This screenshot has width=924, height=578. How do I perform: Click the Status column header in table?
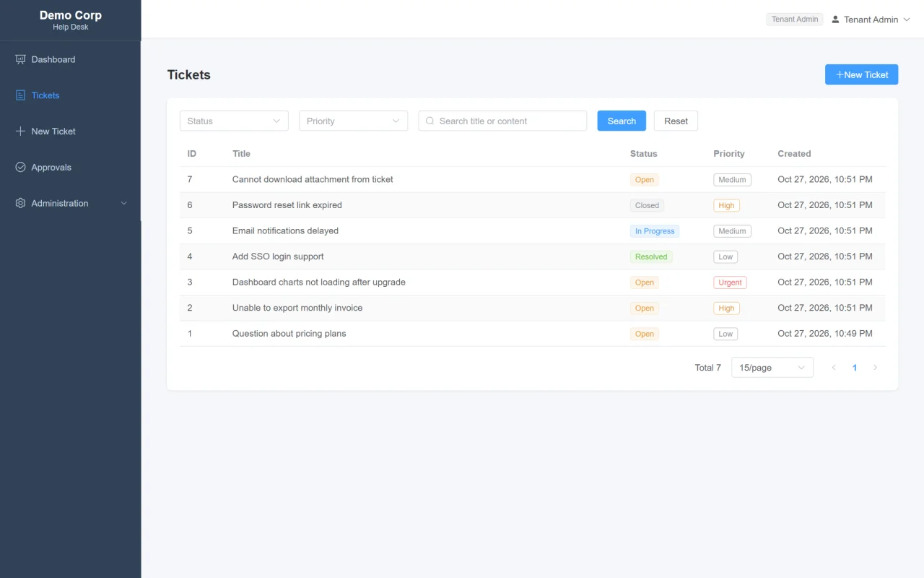pos(644,154)
